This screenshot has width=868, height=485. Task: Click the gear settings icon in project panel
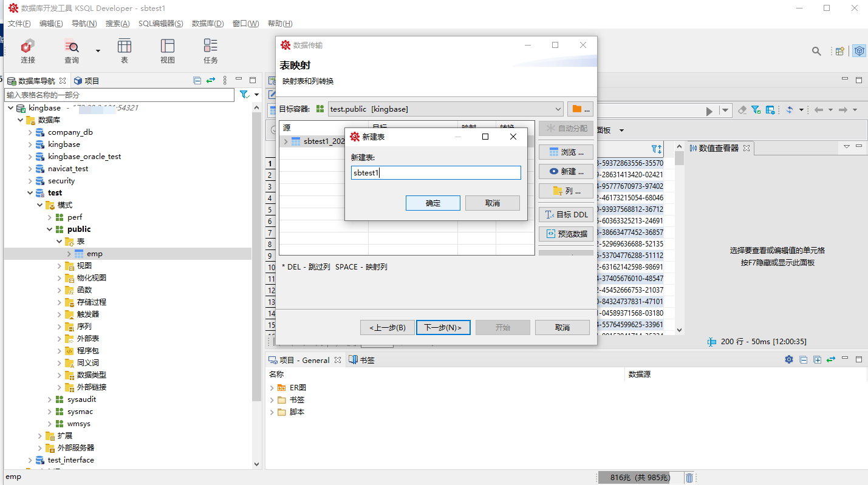pyautogui.click(x=789, y=359)
